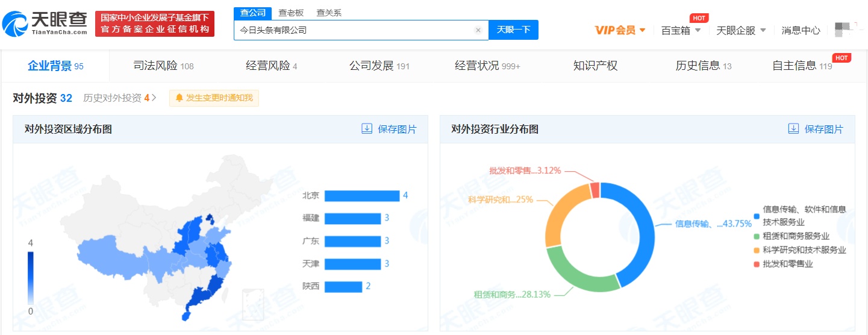Click the 陕西 bar in region chart
The height and width of the screenshot is (335, 868).
click(345, 286)
